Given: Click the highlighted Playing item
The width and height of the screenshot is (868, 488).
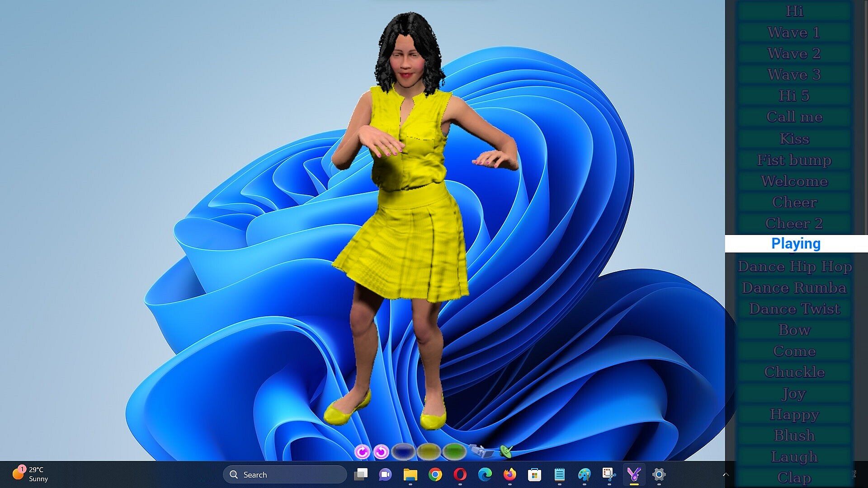Looking at the screenshot, I should (x=796, y=244).
